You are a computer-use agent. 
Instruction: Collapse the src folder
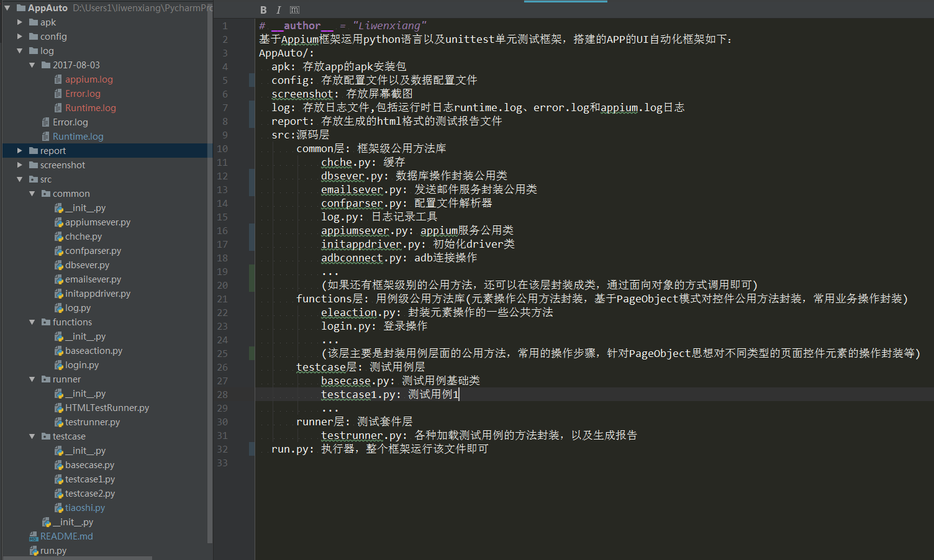[x=20, y=179]
